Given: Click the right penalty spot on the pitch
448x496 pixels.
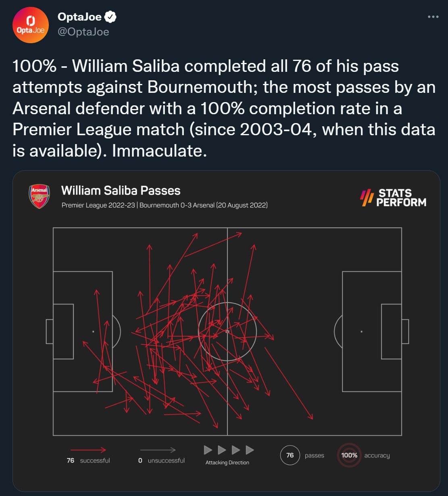Looking at the screenshot, I should [x=361, y=331].
